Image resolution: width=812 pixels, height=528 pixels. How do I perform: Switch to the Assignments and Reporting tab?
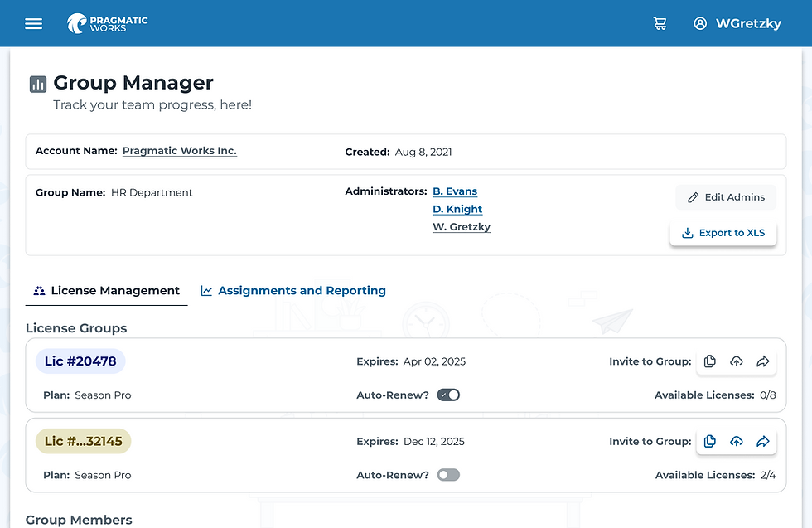(x=293, y=290)
